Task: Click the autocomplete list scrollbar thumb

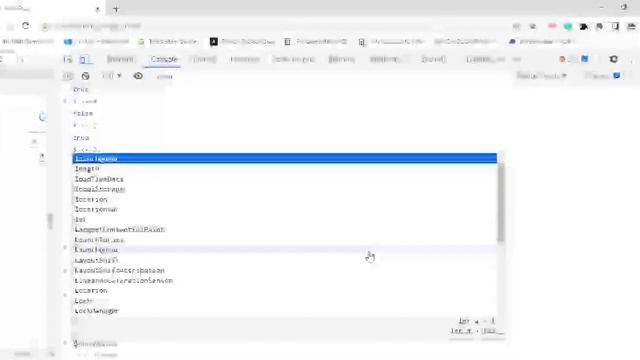Action: point(501,202)
